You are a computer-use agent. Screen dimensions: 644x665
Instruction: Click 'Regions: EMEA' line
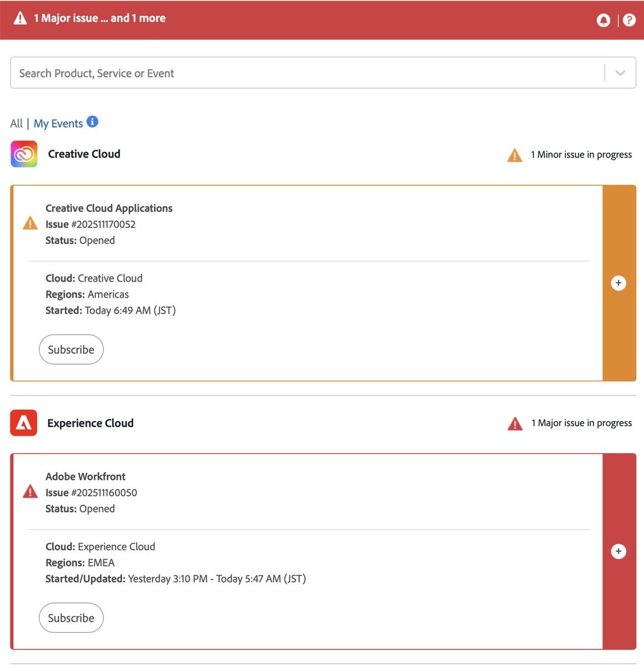coord(80,562)
